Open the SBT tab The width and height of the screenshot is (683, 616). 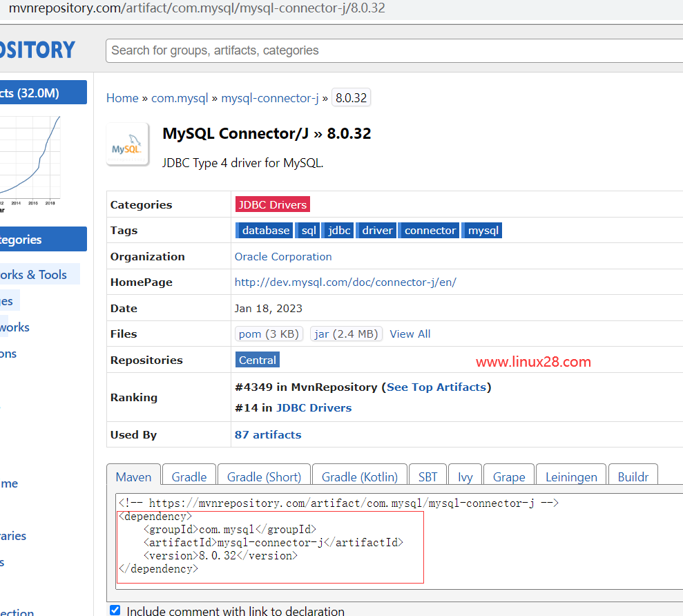427,477
